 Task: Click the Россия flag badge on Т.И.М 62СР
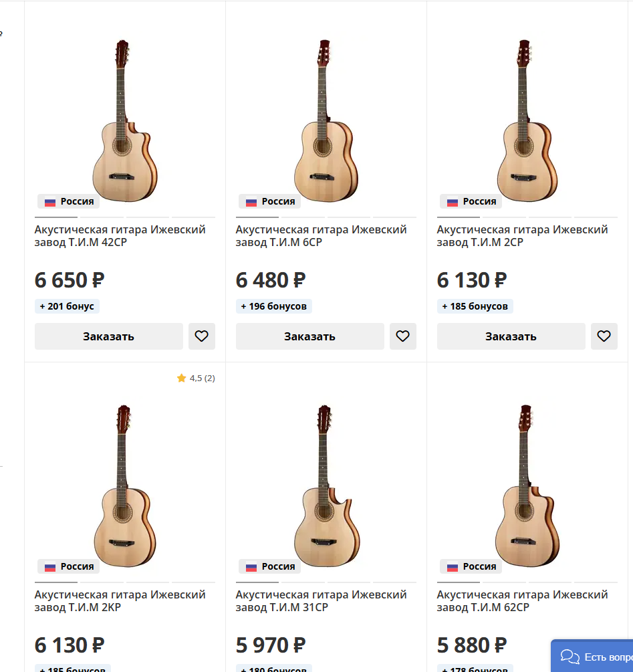[x=471, y=566]
